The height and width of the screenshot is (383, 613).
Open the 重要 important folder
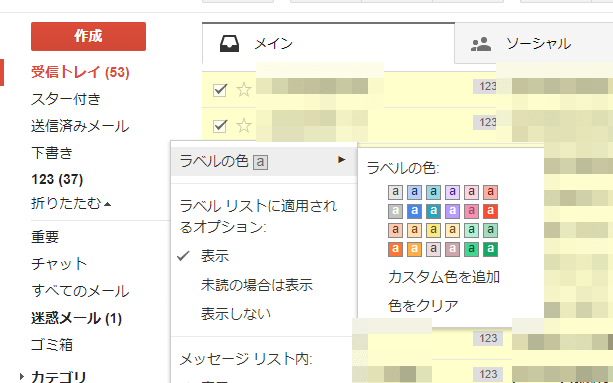45,237
